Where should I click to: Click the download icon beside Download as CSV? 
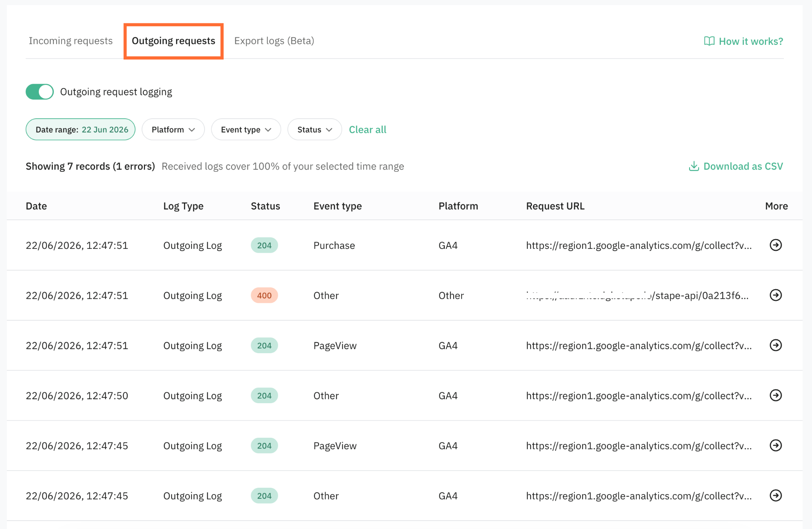click(693, 166)
